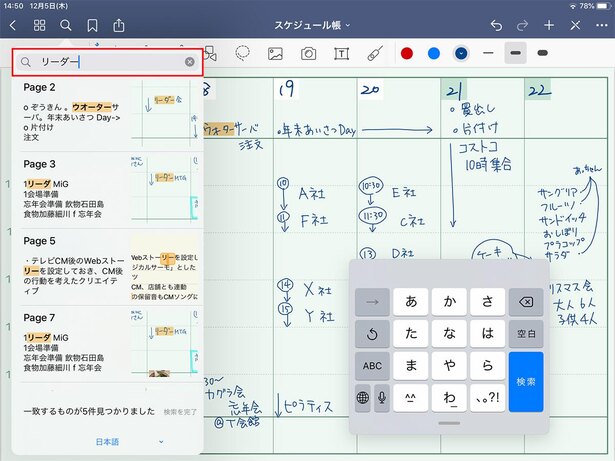
Task: Tap the わ key
Action: click(449, 398)
